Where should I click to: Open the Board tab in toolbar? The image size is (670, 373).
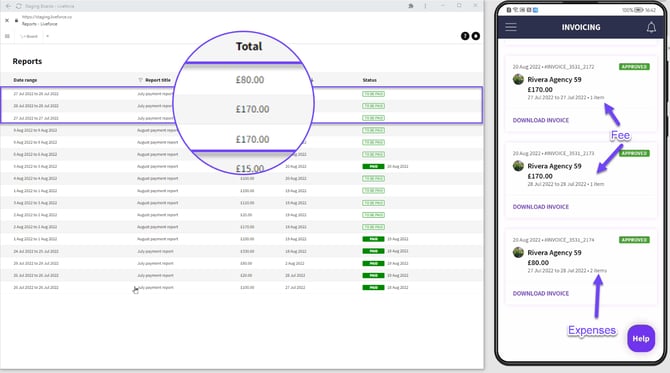click(x=29, y=36)
